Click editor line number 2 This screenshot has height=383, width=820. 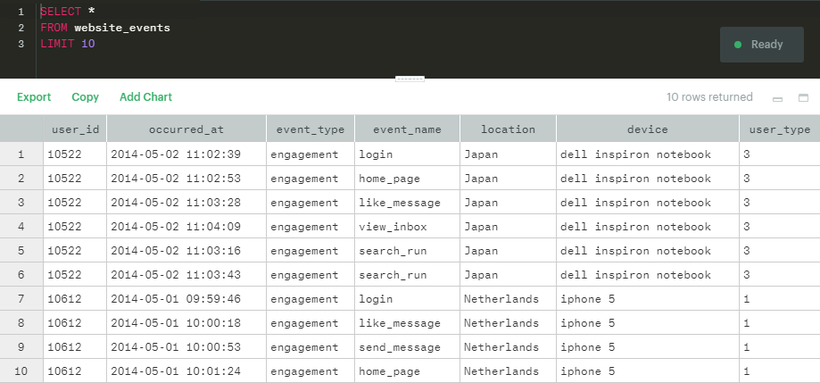click(x=21, y=28)
